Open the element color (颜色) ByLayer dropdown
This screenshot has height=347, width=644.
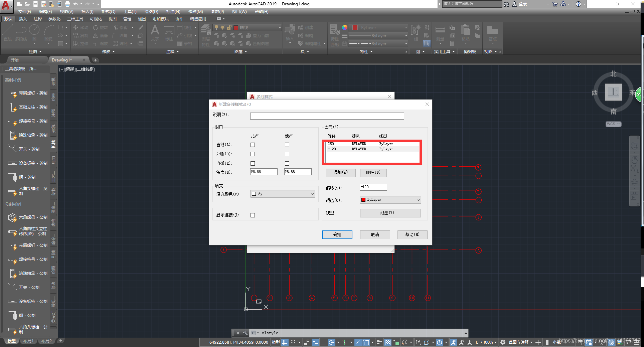click(x=390, y=200)
